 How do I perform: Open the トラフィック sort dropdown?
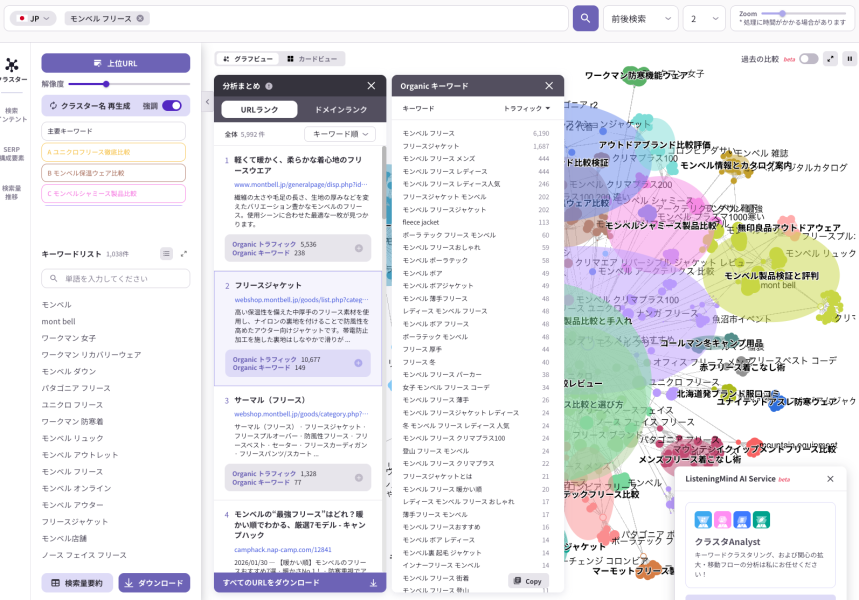point(526,108)
